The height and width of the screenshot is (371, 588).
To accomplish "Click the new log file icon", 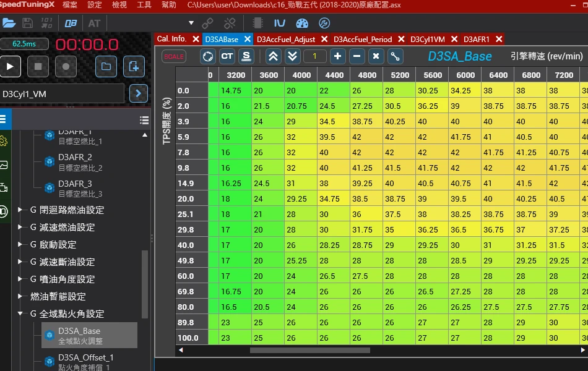I will [x=134, y=66].
